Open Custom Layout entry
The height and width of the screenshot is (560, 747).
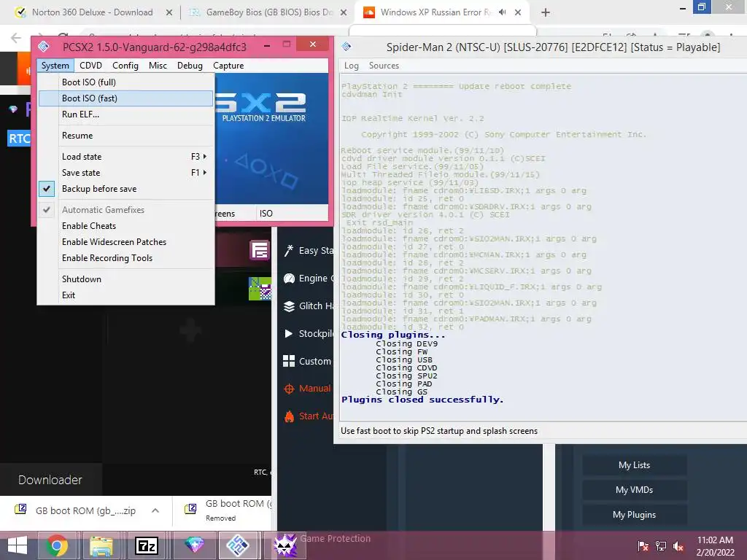tap(307, 361)
